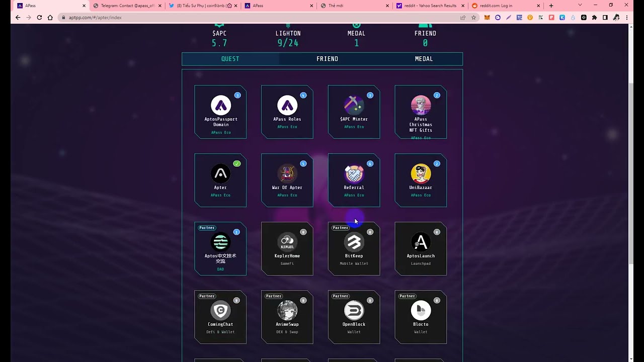Viewport: 644px width, 362px height.
Task: Open the War Of Apter quest
Action: click(287, 180)
